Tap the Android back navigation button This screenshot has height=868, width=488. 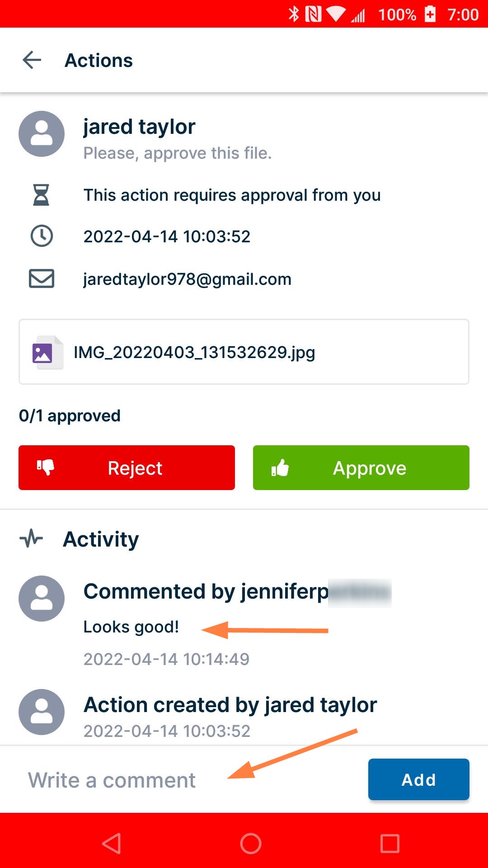point(112,844)
